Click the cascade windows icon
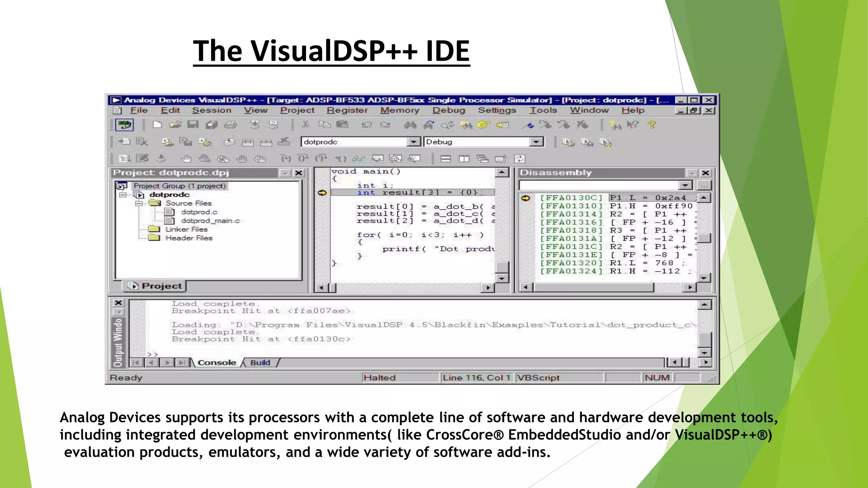The height and width of the screenshot is (488, 868). click(482, 159)
